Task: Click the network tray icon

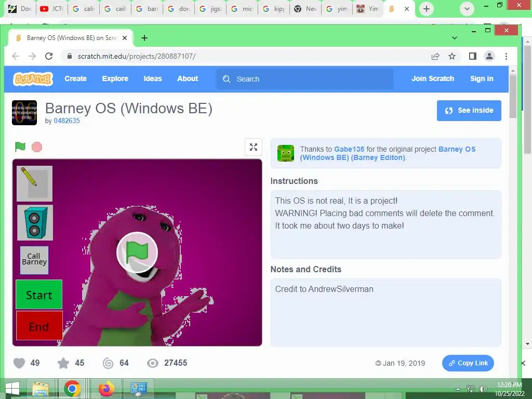Action: (x=471, y=389)
